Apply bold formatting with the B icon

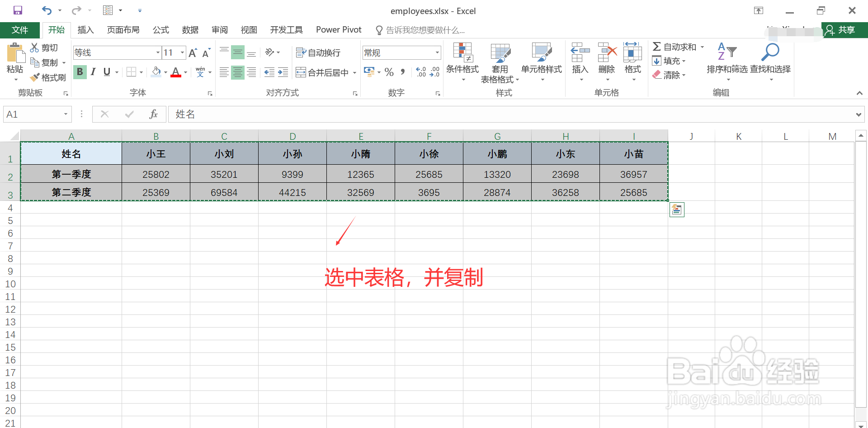[80, 72]
